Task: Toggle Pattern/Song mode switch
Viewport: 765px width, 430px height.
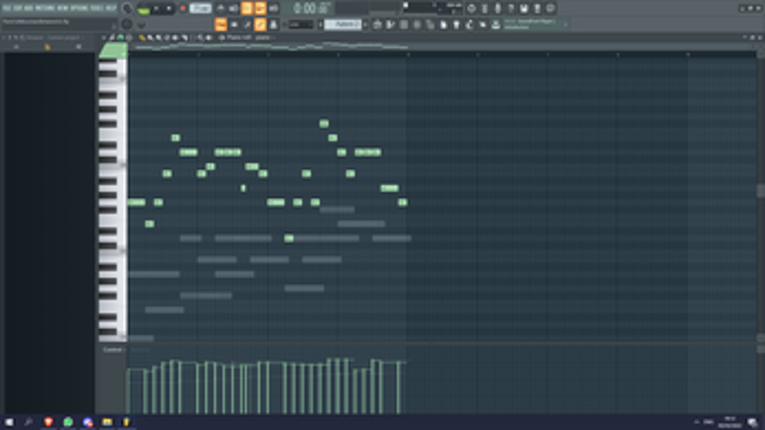Action: (x=143, y=8)
